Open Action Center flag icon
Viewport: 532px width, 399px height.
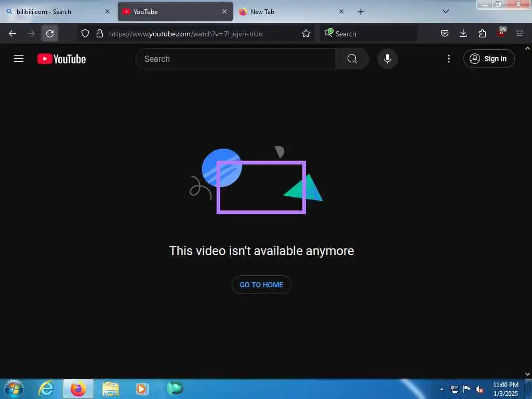click(x=467, y=389)
